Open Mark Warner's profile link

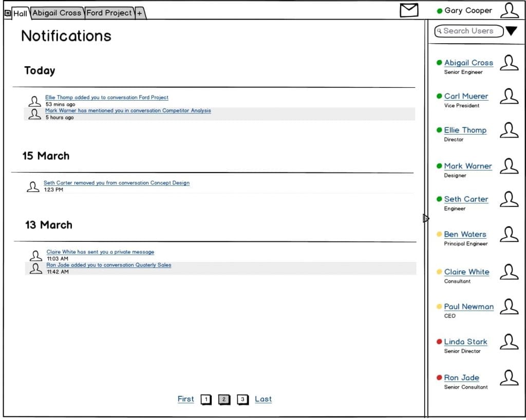[468, 166]
